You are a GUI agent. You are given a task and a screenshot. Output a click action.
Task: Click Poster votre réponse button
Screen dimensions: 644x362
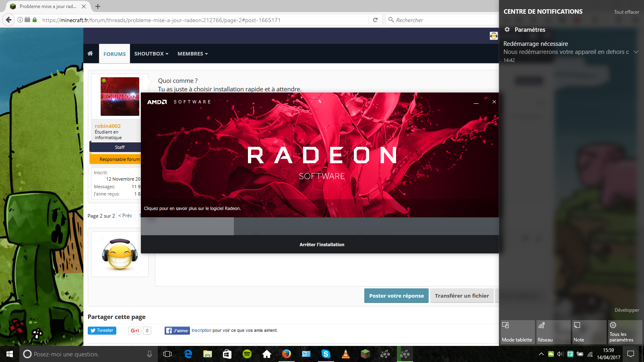click(x=396, y=296)
